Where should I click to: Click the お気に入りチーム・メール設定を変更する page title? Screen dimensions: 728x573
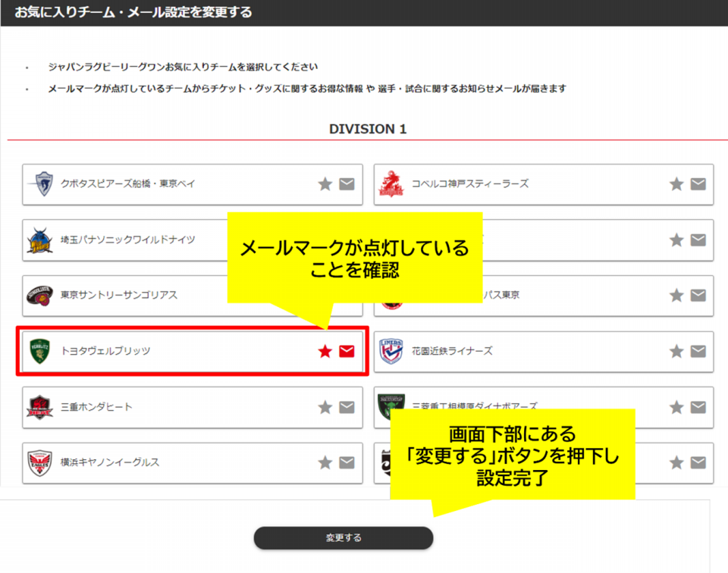pyautogui.click(x=133, y=12)
